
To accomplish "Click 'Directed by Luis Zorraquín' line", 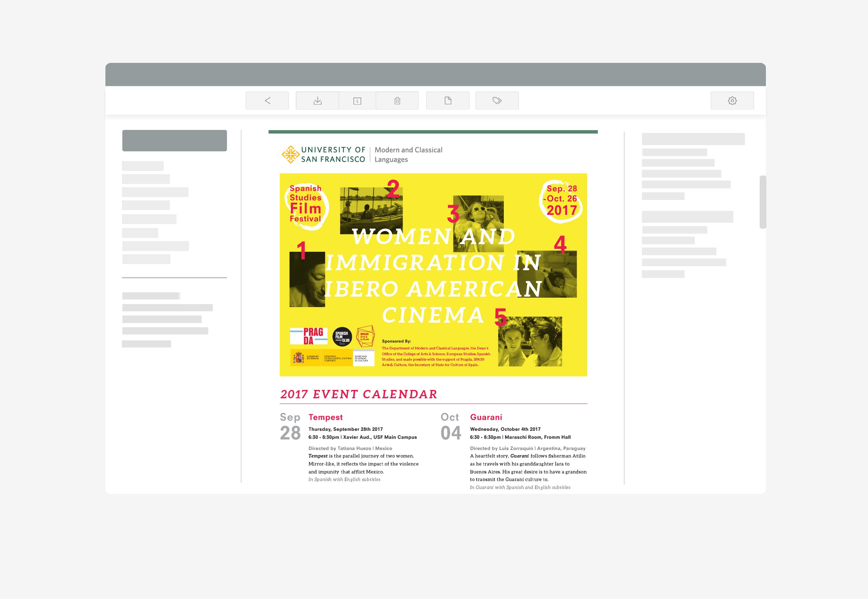I will click(x=528, y=448).
